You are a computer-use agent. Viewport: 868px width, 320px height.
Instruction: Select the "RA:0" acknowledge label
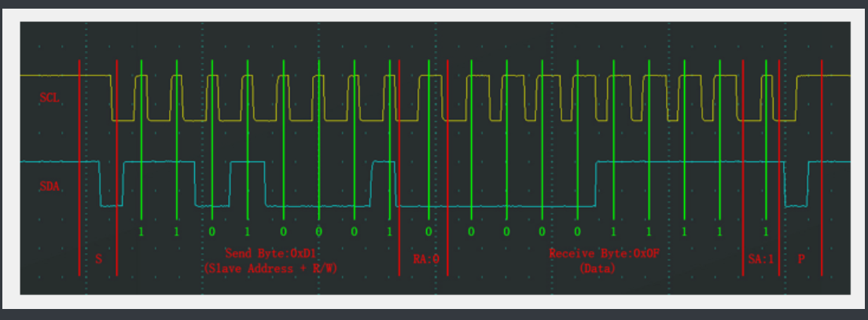click(426, 259)
